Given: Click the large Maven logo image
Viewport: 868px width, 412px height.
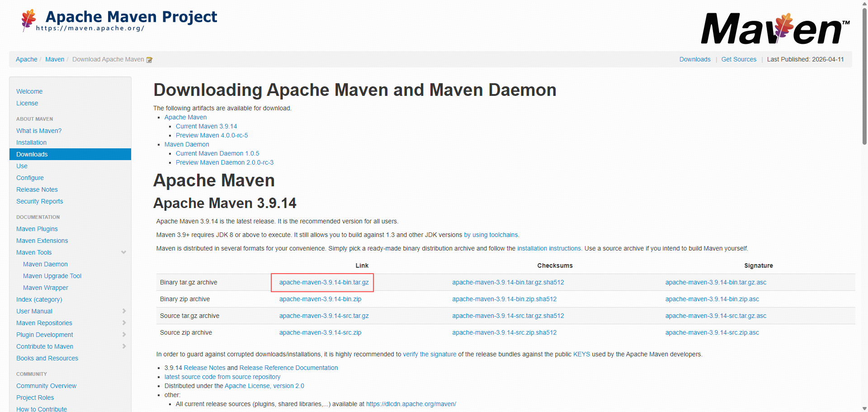Looking at the screenshot, I should (x=775, y=28).
